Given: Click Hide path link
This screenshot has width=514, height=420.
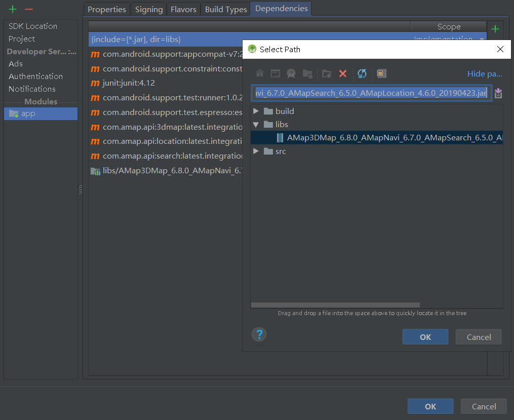Looking at the screenshot, I should [484, 73].
